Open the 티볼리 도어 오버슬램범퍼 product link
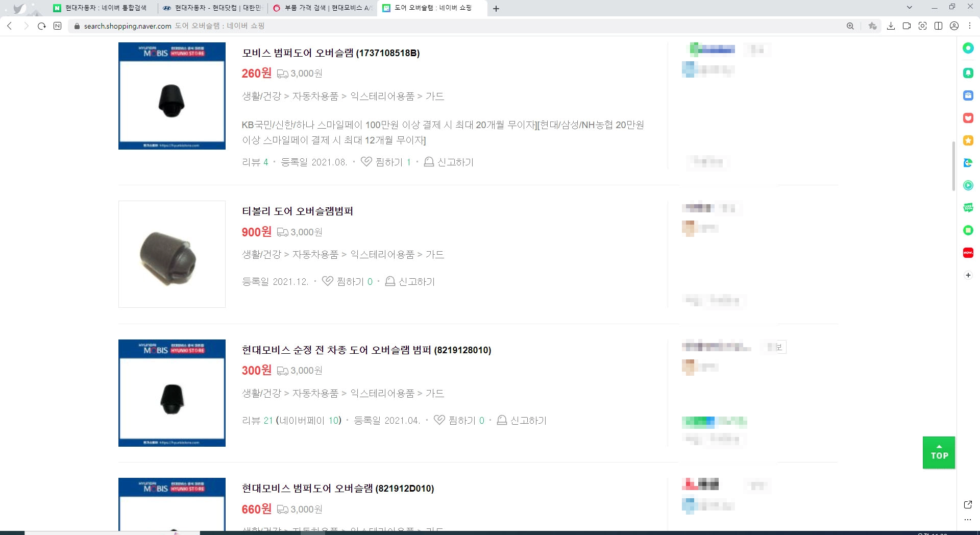This screenshot has height=535, width=980. point(298,211)
